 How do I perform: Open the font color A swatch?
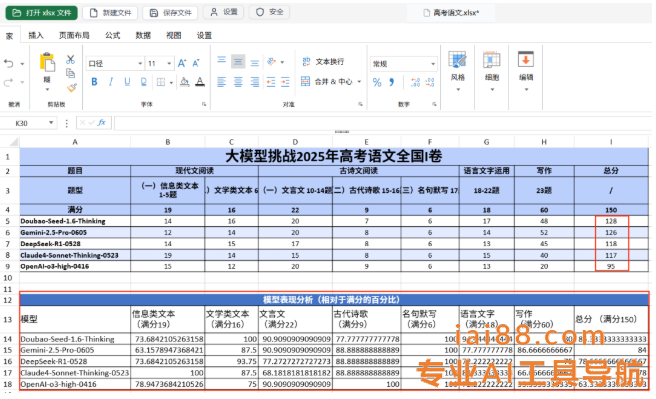tap(200, 82)
